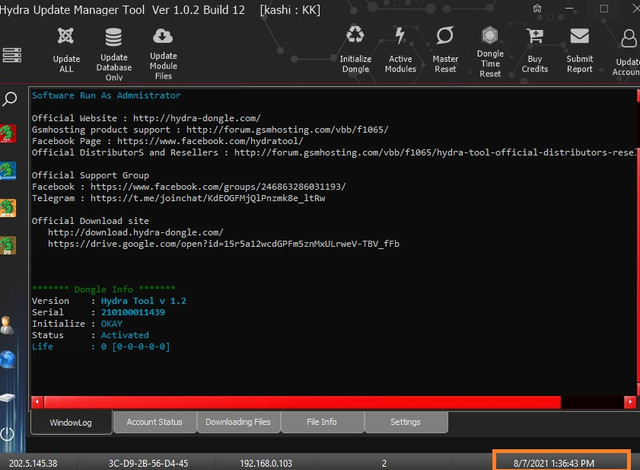Open the orange Hydra MTK module icon
The height and width of the screenshot is (470, 640).
(x=8, y=208)
